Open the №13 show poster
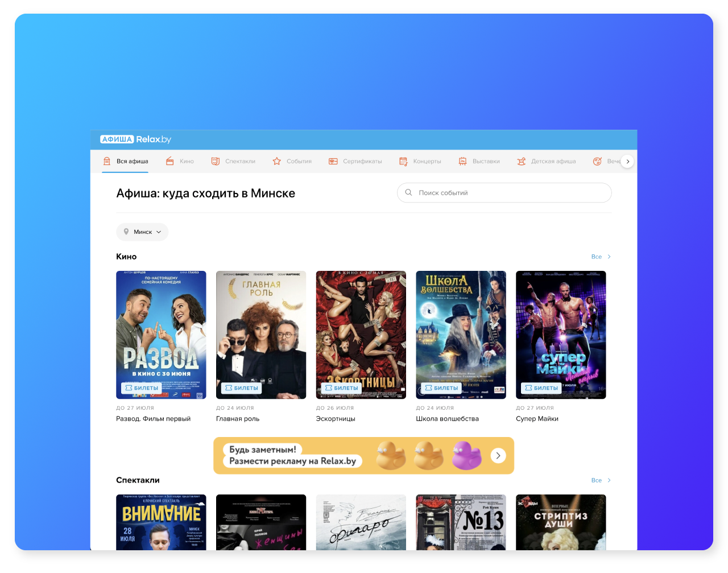 click(461, 522)
